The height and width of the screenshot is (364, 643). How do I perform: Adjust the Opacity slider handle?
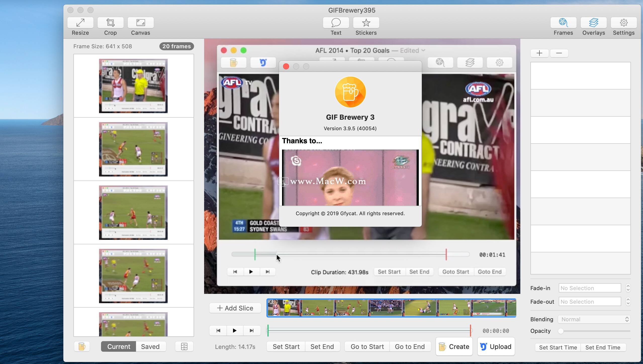(561, 331)
